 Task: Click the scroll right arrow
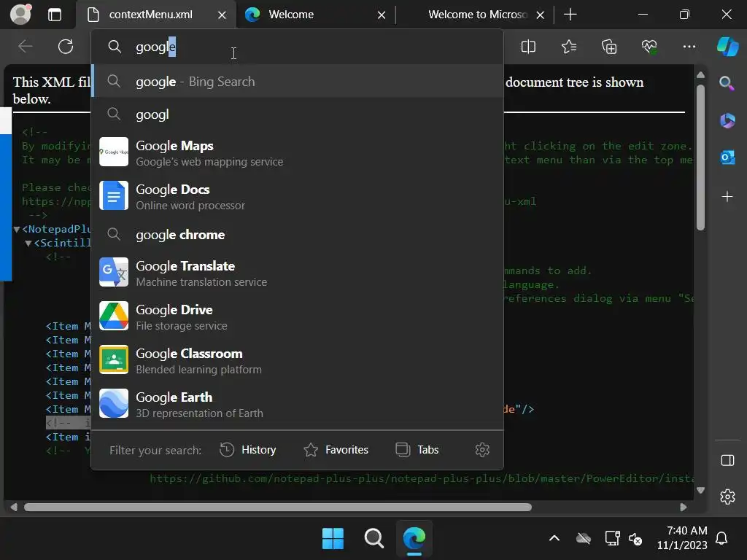coord(683,507)
